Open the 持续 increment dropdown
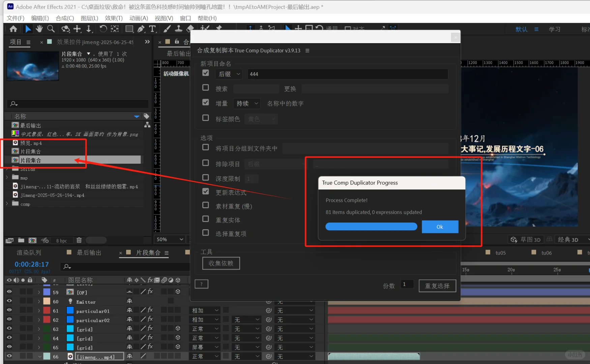The width and height of the screenshot is (590, 364). 247,103
